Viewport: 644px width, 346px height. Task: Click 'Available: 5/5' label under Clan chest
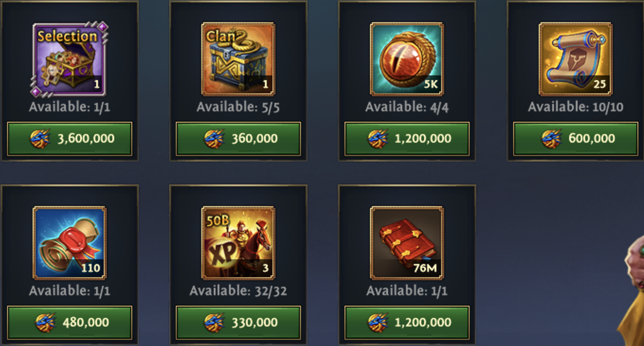238,107
